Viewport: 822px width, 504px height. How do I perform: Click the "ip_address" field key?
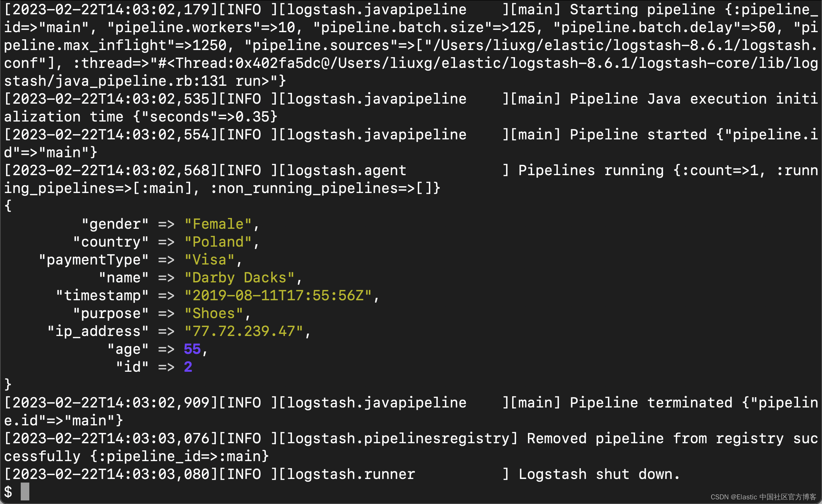coord(98,331)
